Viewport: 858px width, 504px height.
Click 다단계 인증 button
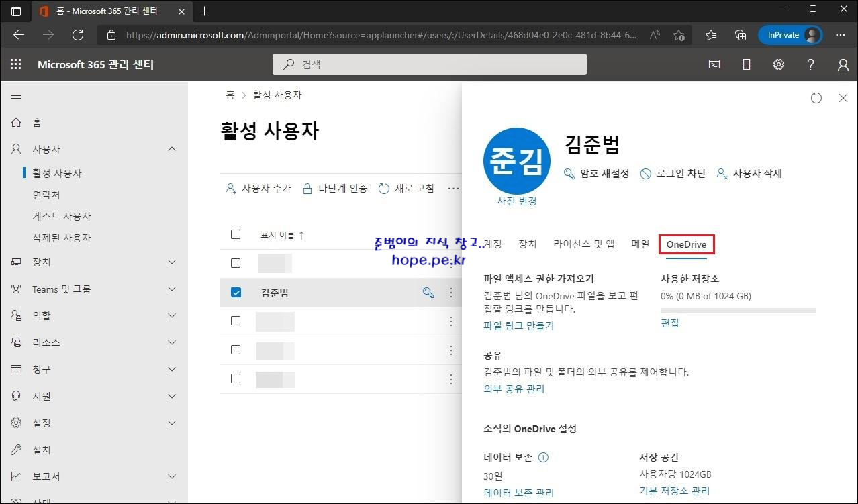tap(335, 189)
